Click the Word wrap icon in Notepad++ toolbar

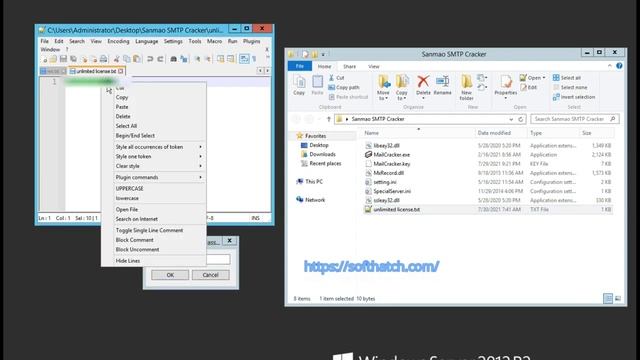coord(244,59)
